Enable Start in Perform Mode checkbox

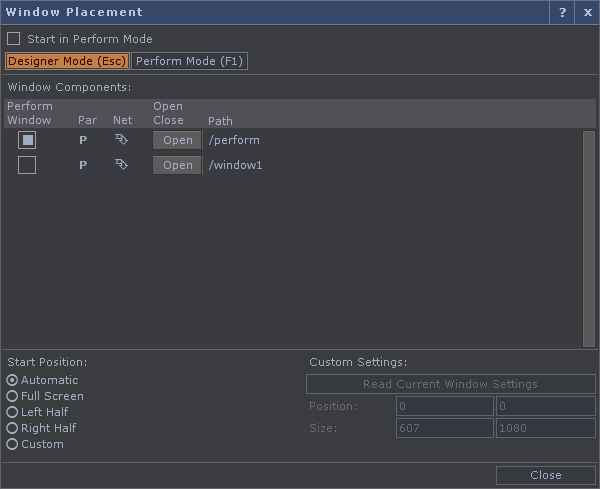tap(14, 39)
